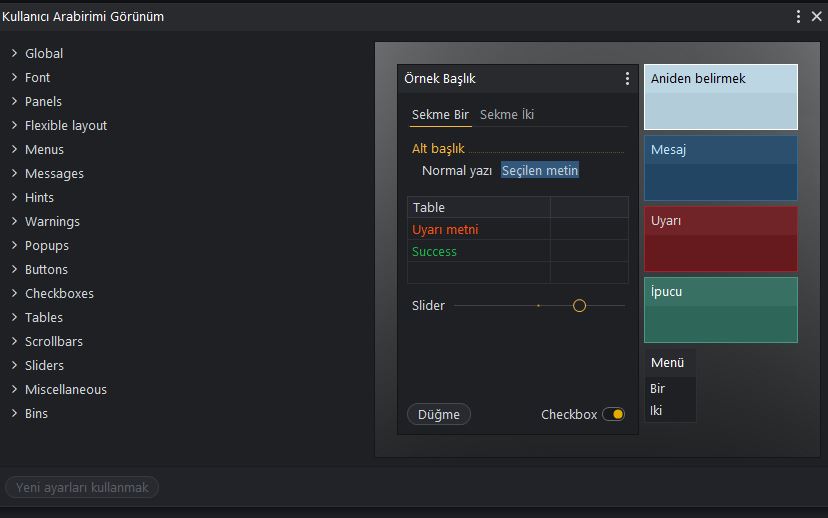Expand the Bins settings group
Image resolution: width=828 pixels, height=518 pixels.
(14, 413)
